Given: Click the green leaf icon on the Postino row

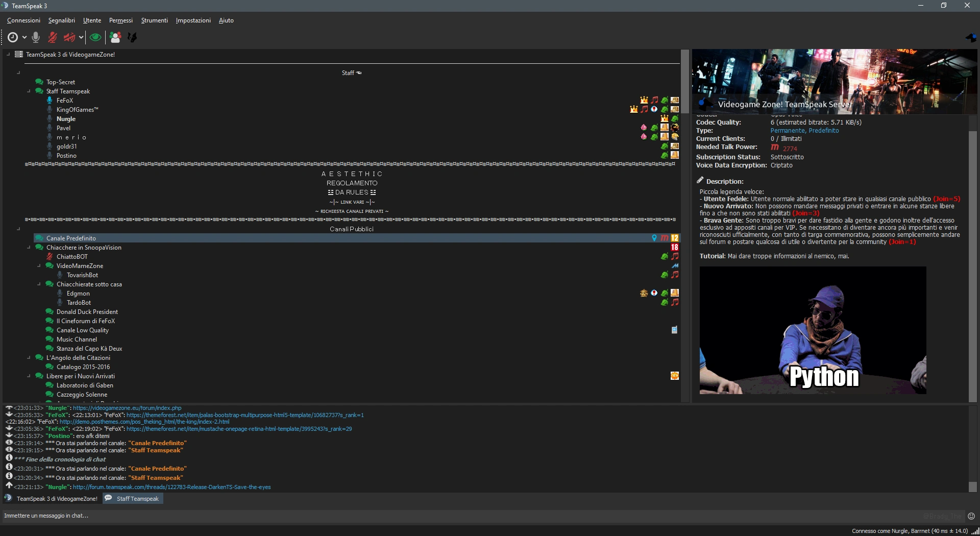Looking at the screenshot, I should [x=665, y=155].
